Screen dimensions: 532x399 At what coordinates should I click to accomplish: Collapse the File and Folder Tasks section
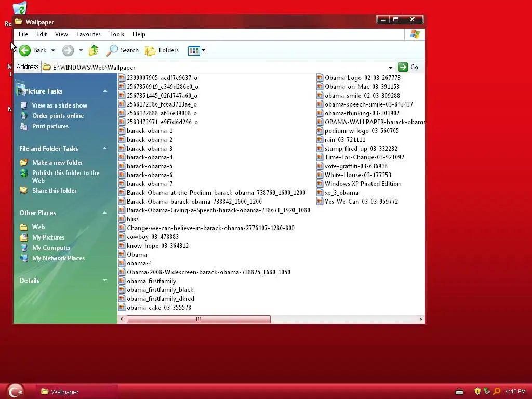(104, 148)
